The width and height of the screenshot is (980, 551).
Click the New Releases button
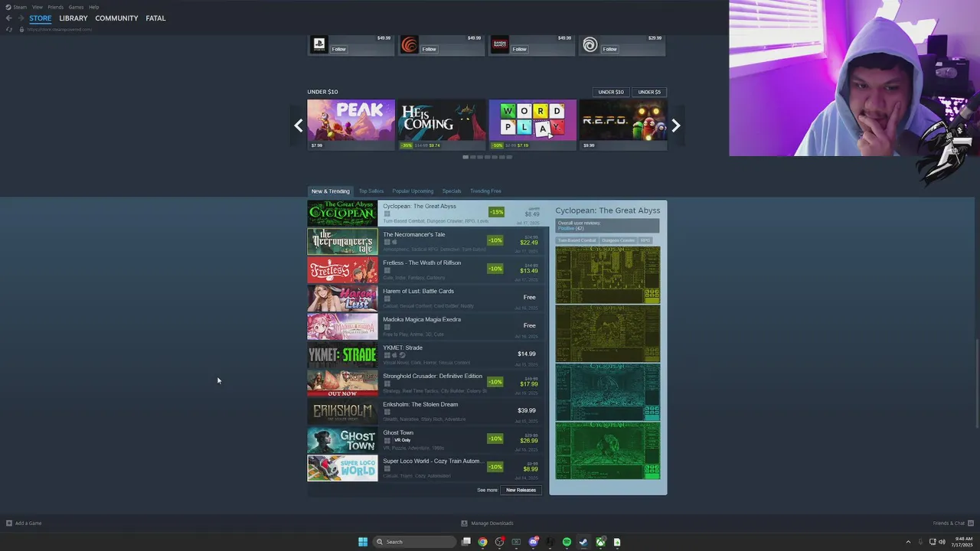[521, 490]
